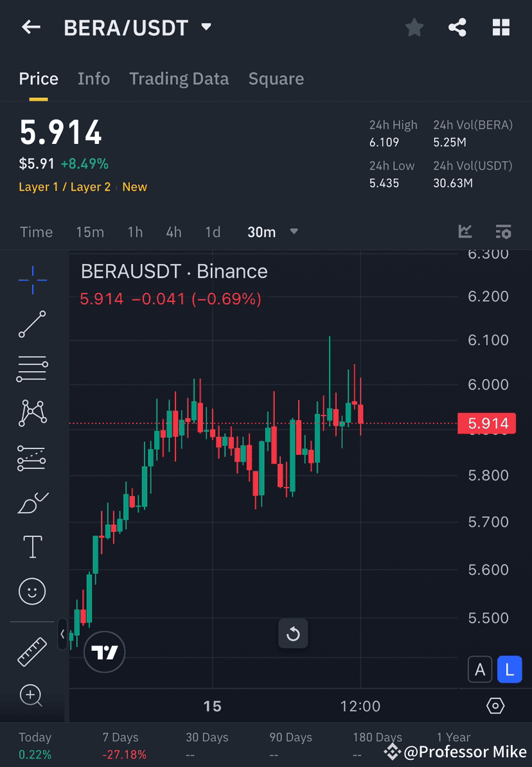Image resolution: width=532 pixels, height=767 pixels.
Task: Open the indicators settings icon
Action: (503, 232)
